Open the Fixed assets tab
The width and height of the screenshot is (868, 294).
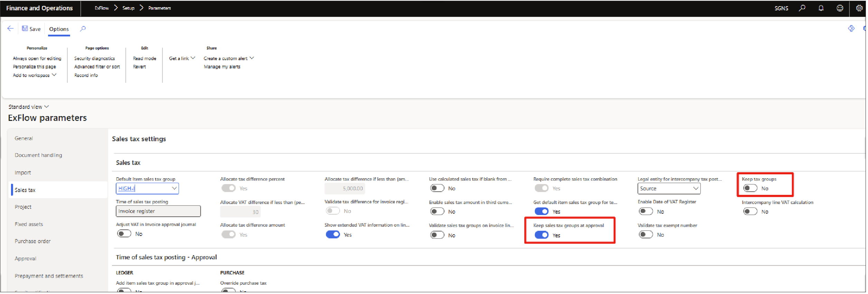pos(29,225)
